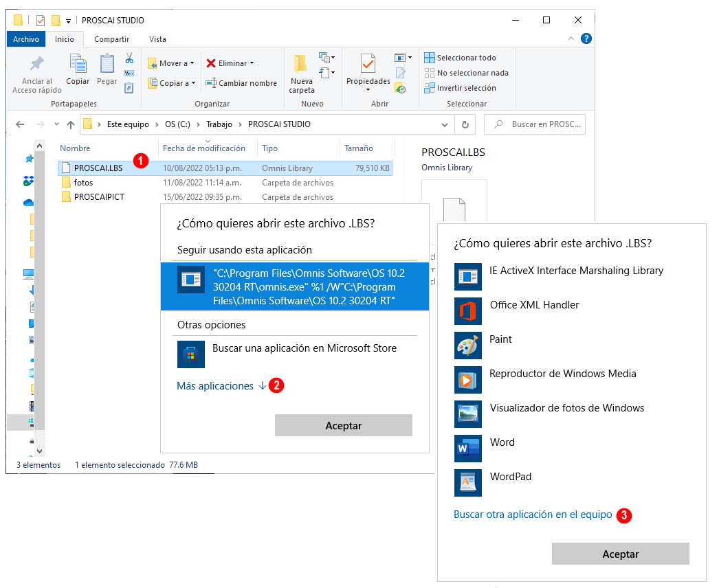
Task: Click the Dropbox icon in navigation pane
Action: tap(28, 181)
